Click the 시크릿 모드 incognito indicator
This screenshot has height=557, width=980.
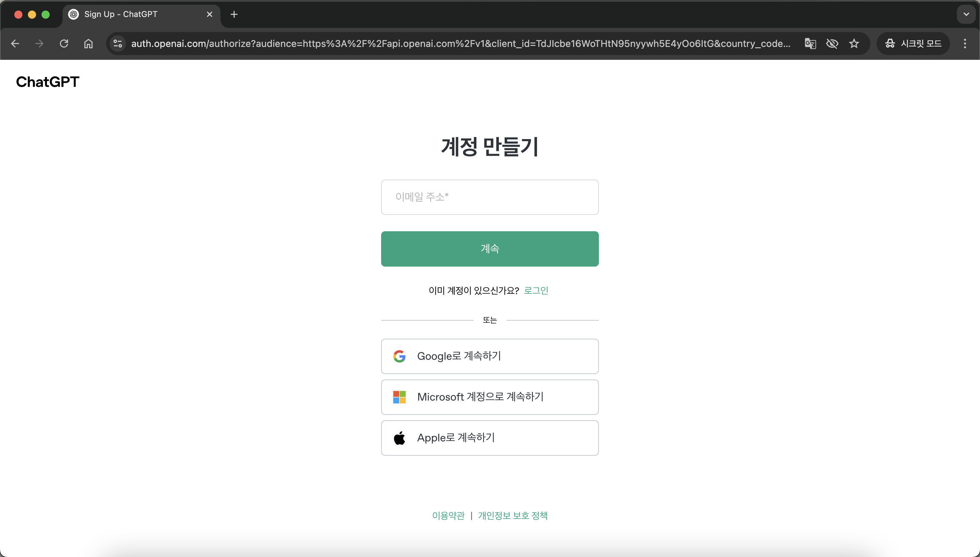913,44
